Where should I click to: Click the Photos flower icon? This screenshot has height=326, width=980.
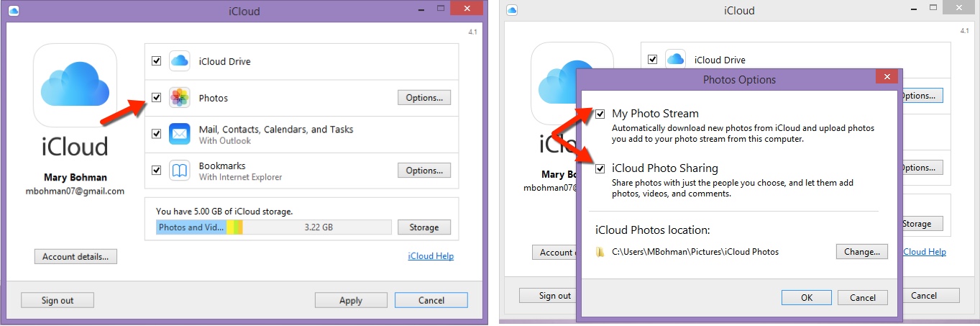tap(179, 98)
